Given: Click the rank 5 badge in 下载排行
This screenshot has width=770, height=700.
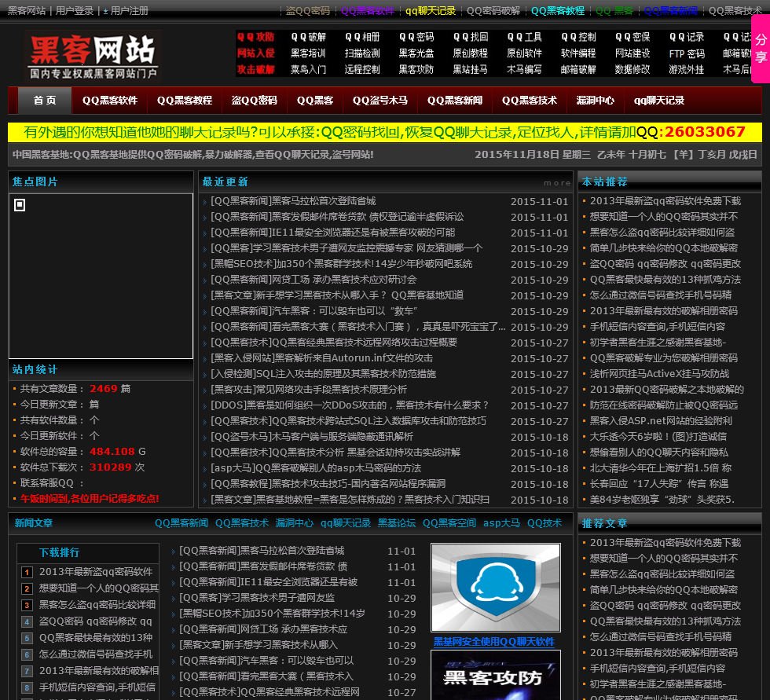Looking at the screenshot, I should click(27, 638).
